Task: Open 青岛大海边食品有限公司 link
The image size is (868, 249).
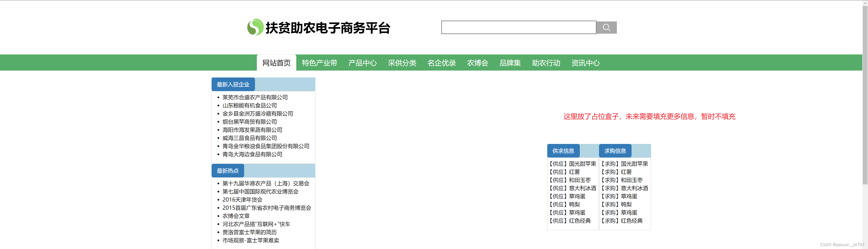Action: pos(252,154)
